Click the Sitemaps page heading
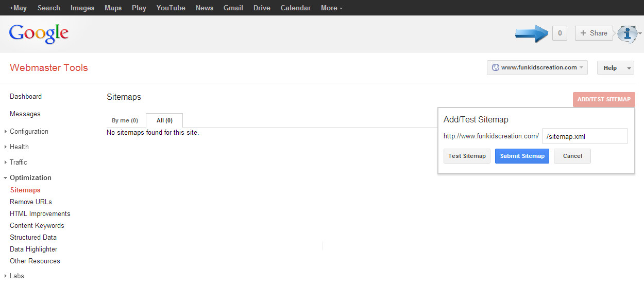The image size is (644, 287). (124, 97)
